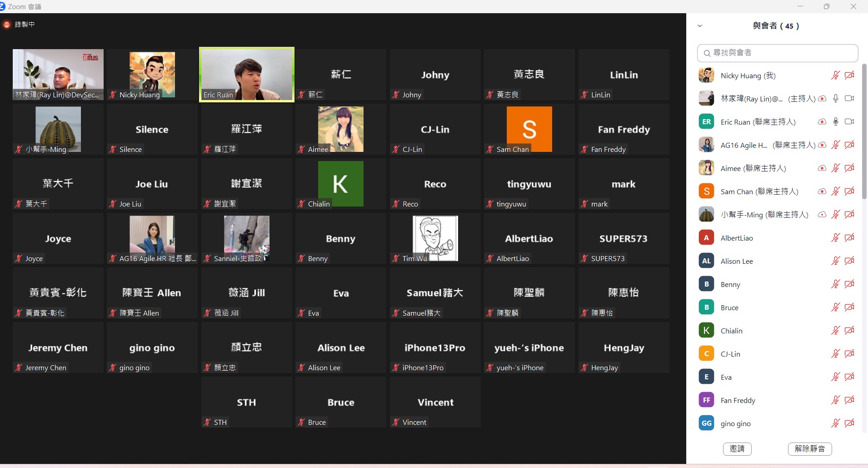Click the muted mic icon for Chialin
This screenshot has width=868, height=468.
(x=835, y=331)
